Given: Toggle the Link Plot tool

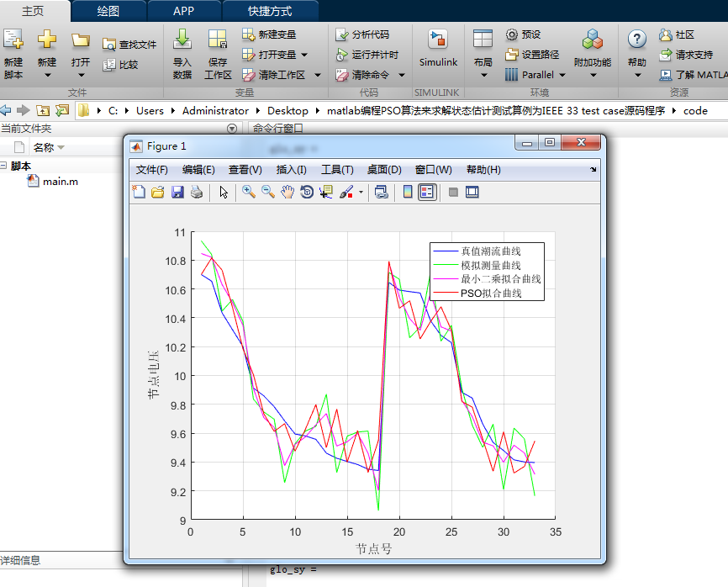Looking at the screenshot, I should (x=381, y=192).
